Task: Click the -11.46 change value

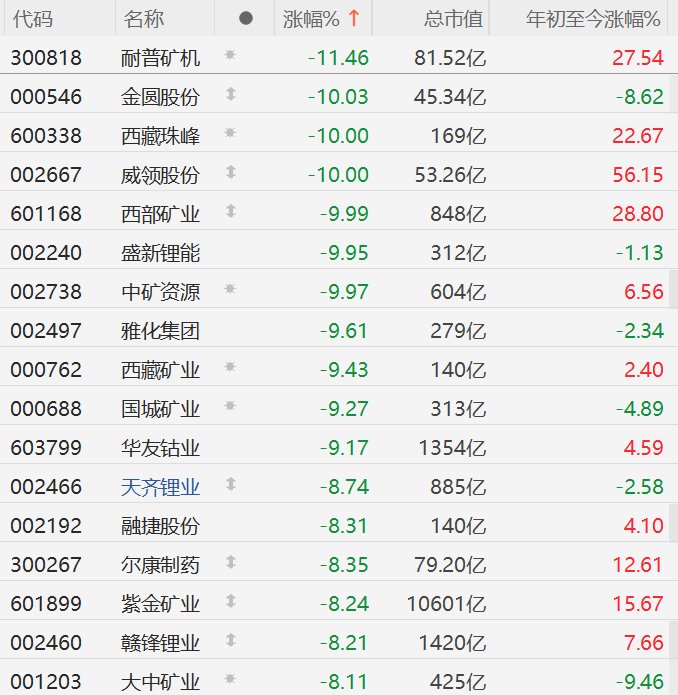Action: click(338, 58)
